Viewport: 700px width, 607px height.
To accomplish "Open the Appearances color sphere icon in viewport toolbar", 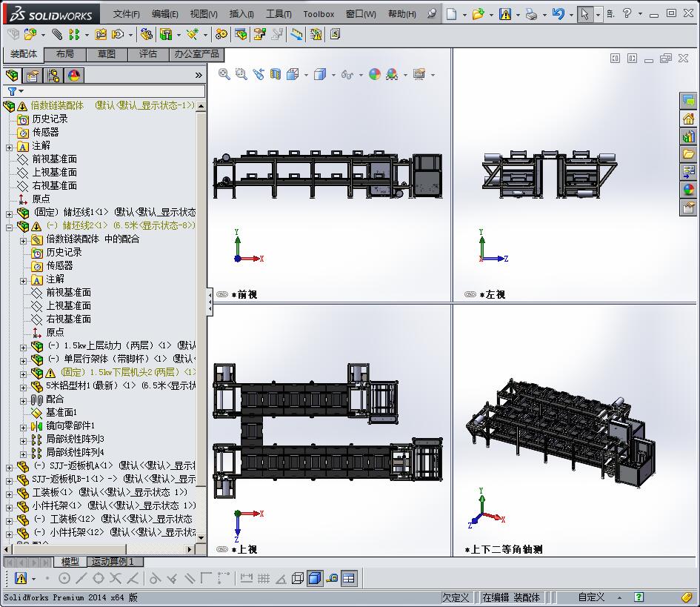I will pyautogui.click(x=375, y=74).
